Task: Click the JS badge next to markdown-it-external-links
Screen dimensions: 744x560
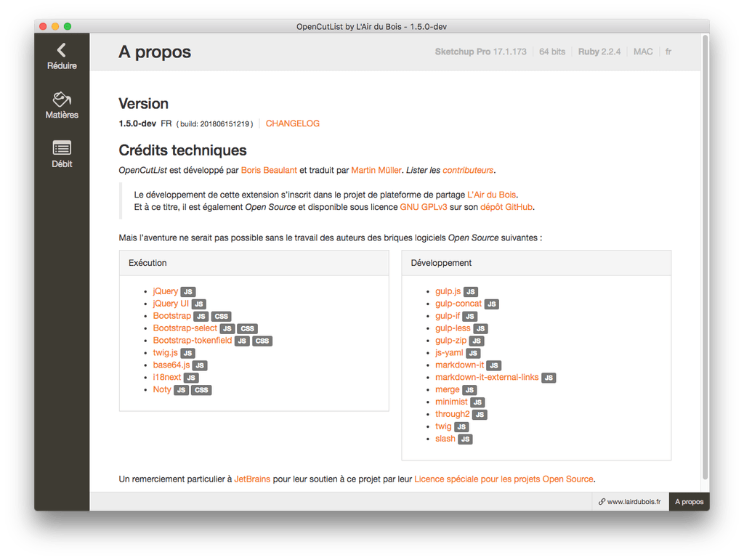Action: point(549,378)
